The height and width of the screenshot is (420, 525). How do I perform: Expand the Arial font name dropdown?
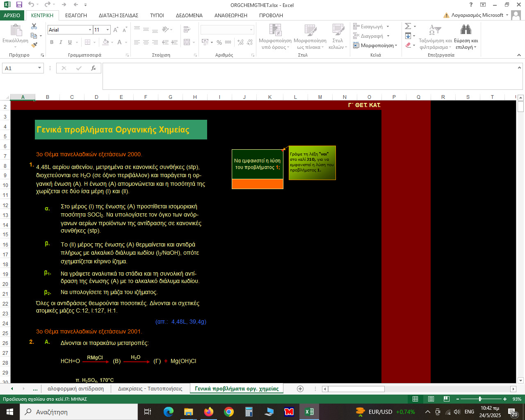click(x=90, y=30)
